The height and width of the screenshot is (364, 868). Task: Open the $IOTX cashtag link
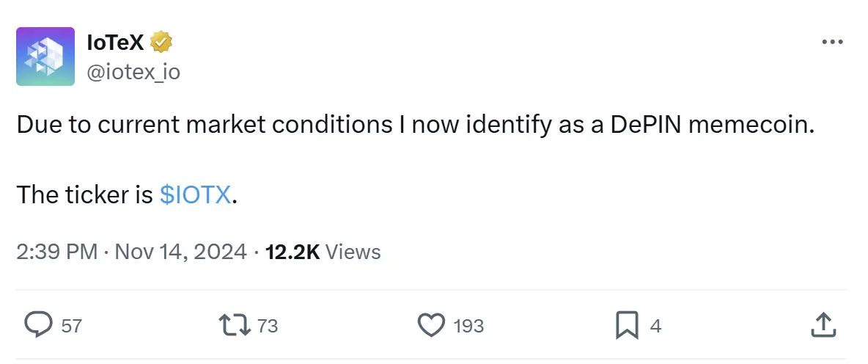click(x=195, y=195)
